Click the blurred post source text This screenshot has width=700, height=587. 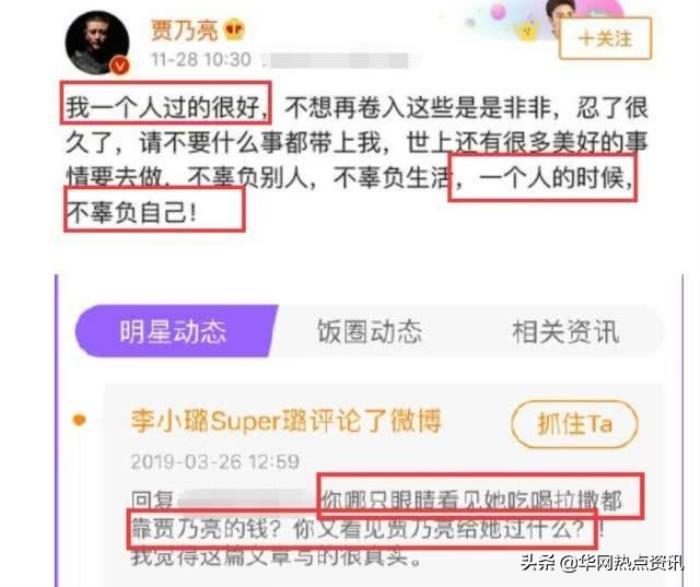point(338,60)
